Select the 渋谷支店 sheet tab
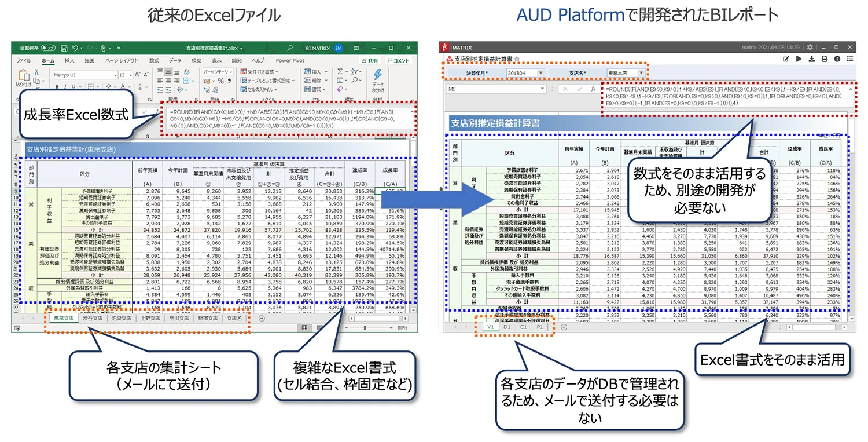The width and height of the screenshot is (868, 442). tap(92, 318)
